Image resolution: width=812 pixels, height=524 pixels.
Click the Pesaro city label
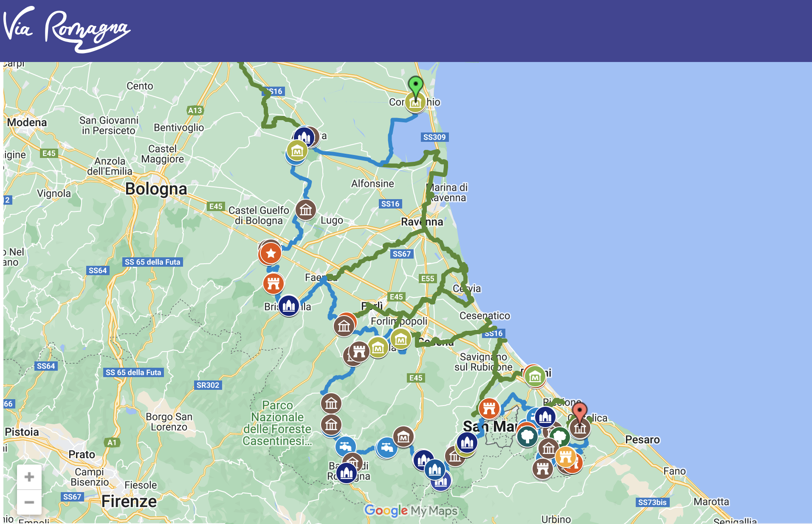tap(643, 439)
